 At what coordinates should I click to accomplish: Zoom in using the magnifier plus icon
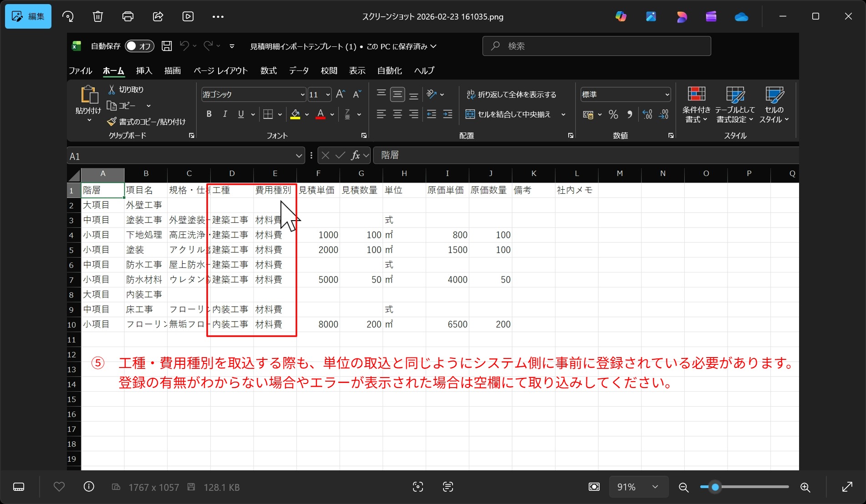[805, 487]
